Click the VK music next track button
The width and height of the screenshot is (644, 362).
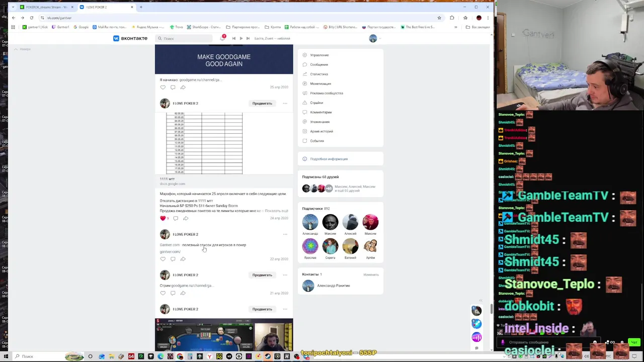[x=248, y=38]
